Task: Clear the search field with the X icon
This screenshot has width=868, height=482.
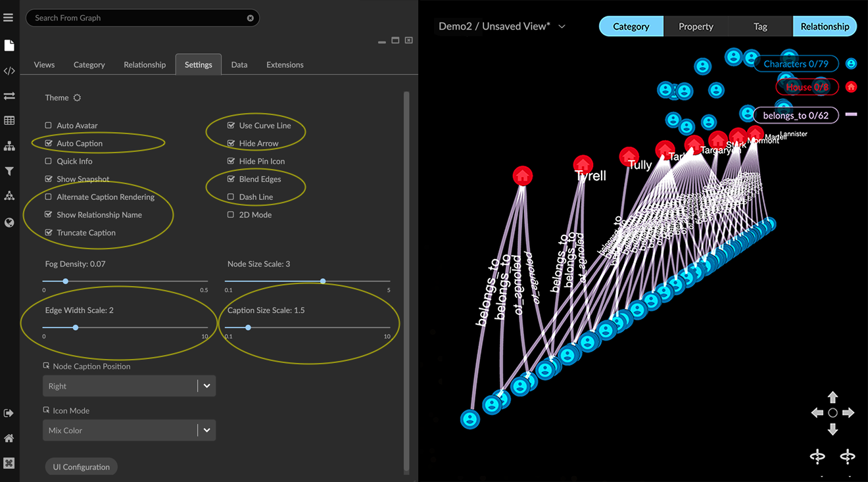Action: click(x=250, y=18)
